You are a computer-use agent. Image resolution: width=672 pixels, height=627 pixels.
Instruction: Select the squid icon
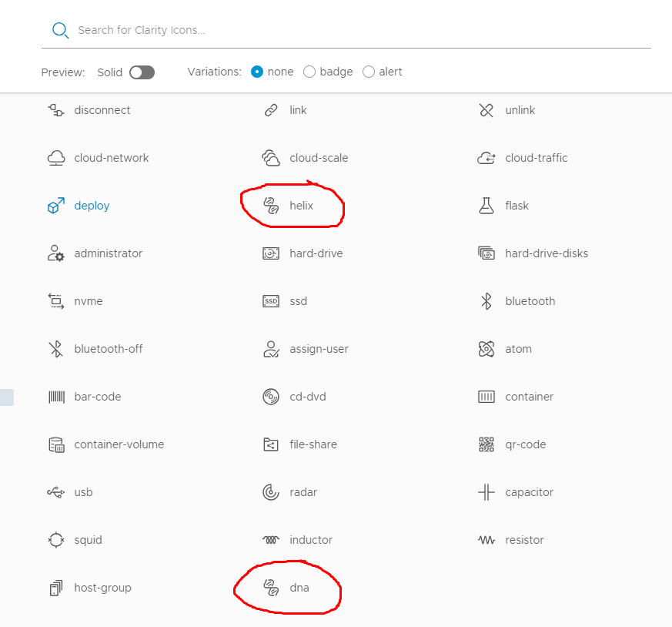pos(56,540)
